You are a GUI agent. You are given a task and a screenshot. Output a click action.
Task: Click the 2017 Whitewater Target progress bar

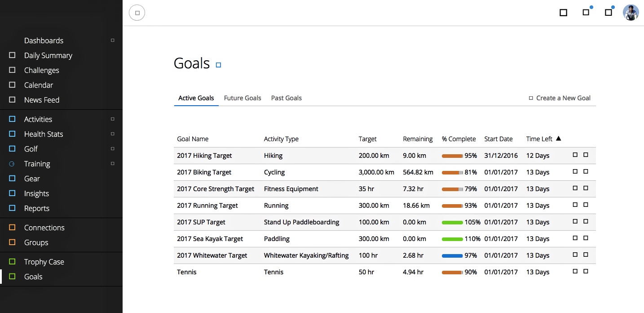pyautogui.click(x=452, y=255)
